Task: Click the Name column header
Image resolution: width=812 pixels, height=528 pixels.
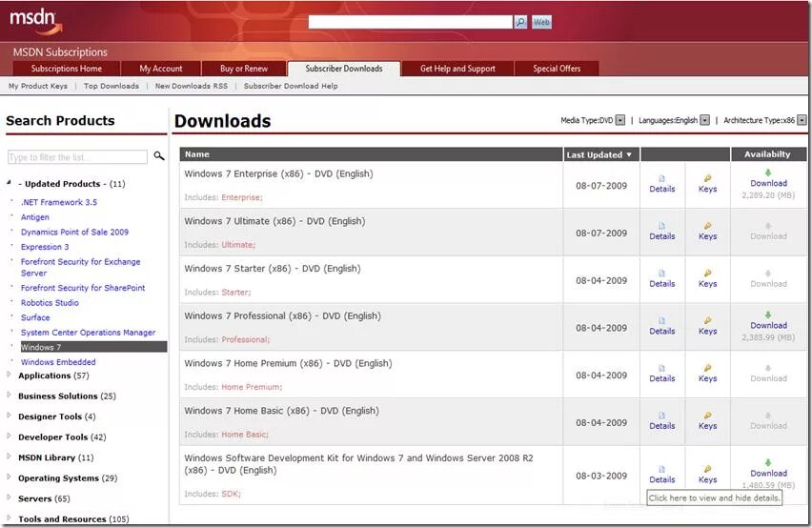Action: coord(371,154)
